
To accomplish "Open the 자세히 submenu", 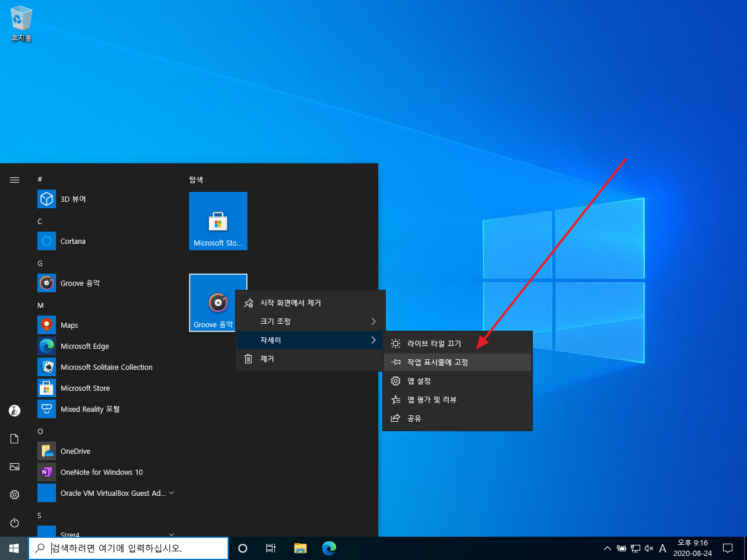I will [x=310, y=340].
